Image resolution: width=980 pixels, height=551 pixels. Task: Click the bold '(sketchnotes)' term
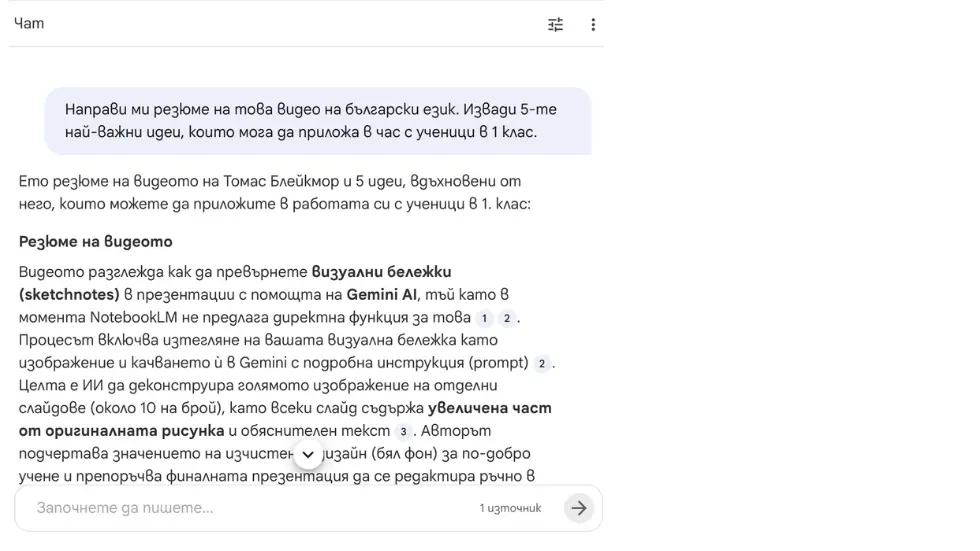click(69, 295)
